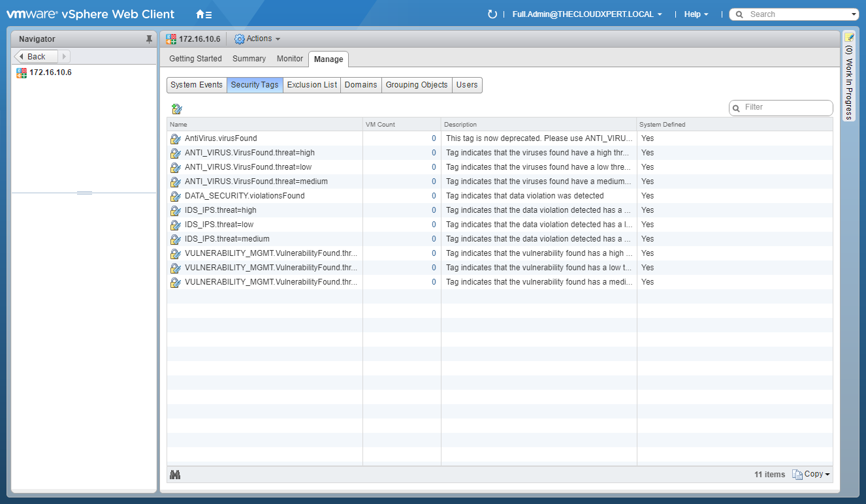Click the Work In Progress notes icon
The height and width of the screenshot is (504, 866).
tap(849, 38)
